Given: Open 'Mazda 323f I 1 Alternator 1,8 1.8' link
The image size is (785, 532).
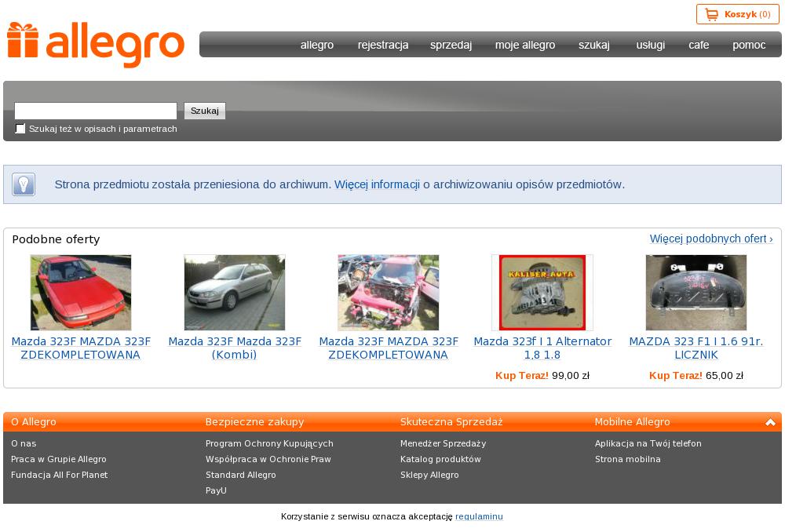Looking at the screenshot, I should [x=542, y=348].
